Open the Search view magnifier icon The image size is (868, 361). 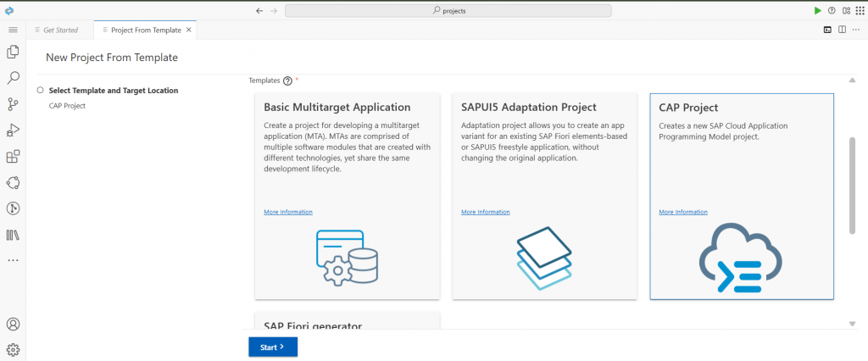pyautogui.click(x=13, y=78)
